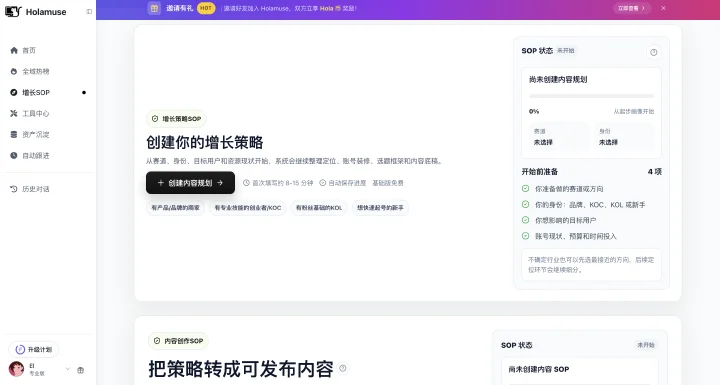Click gift icon beside user profile
This screenshot has width=720, height=385.
(80, 370)
